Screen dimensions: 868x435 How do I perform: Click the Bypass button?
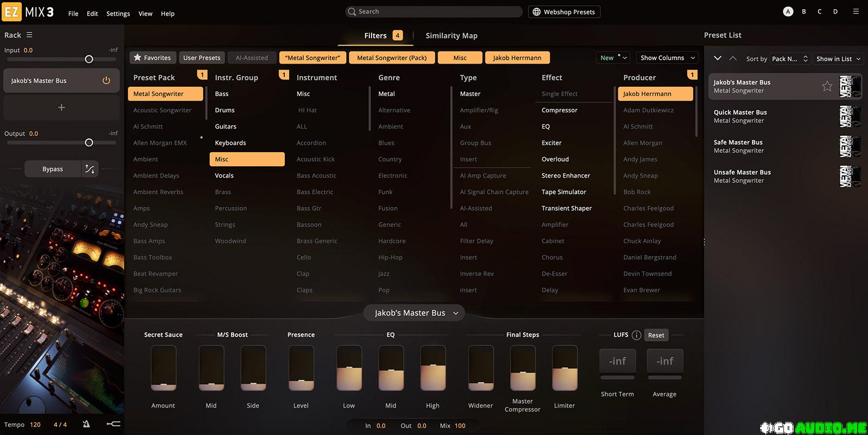click(x=53, y=169)
